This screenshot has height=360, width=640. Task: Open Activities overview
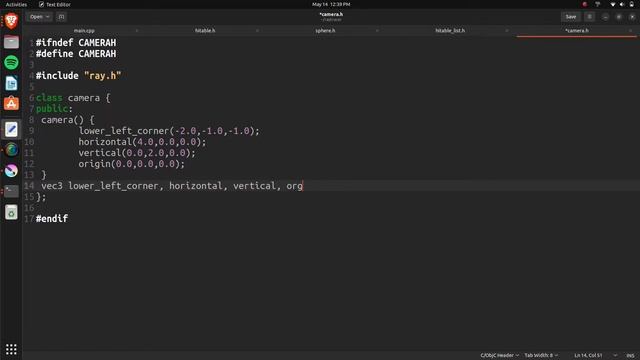tap(16, 4)
